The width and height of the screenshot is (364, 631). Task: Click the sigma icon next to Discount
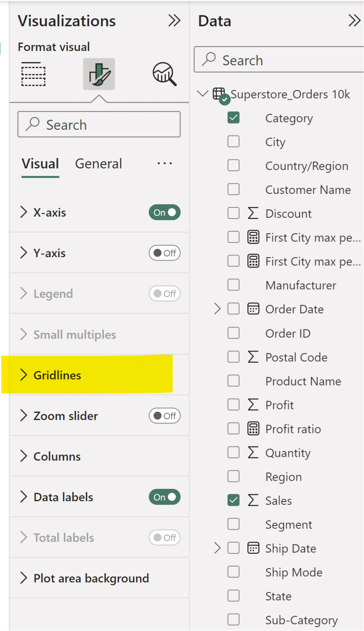(x=253, y=213)
